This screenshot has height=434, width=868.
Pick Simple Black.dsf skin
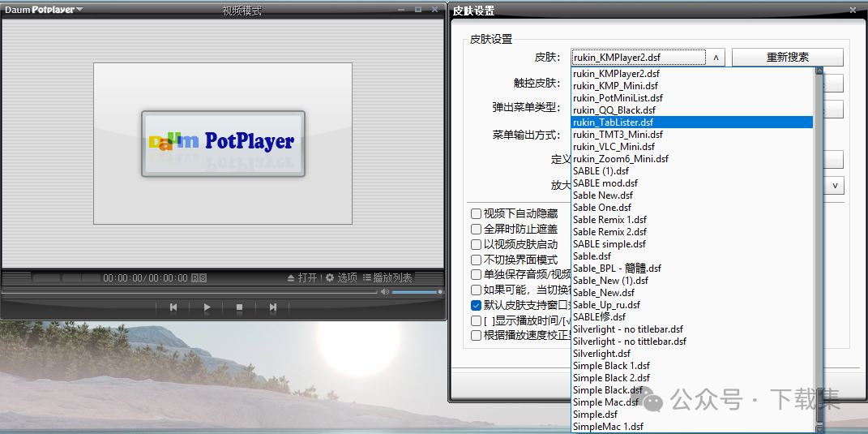[692, 390]
